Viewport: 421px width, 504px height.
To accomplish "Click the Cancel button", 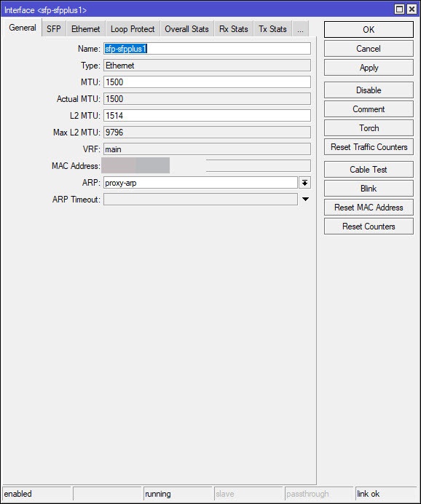I will coord(369,49).
